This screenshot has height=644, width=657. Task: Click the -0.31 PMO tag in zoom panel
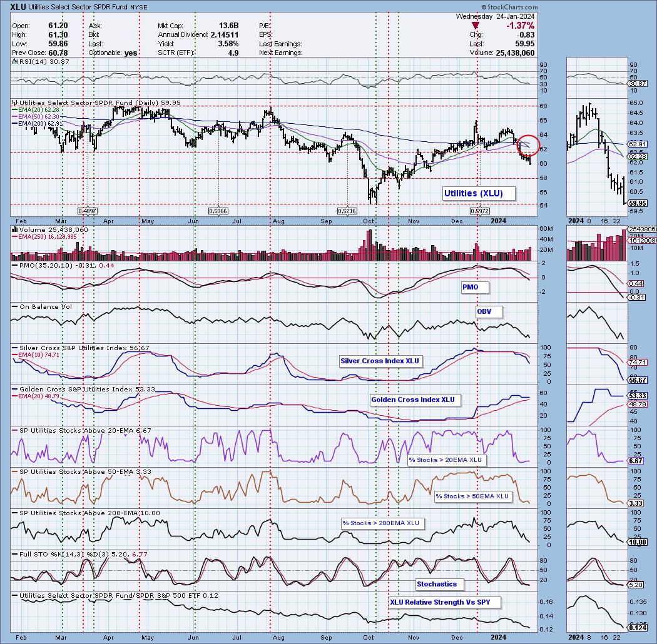click(x=638, y=297)
